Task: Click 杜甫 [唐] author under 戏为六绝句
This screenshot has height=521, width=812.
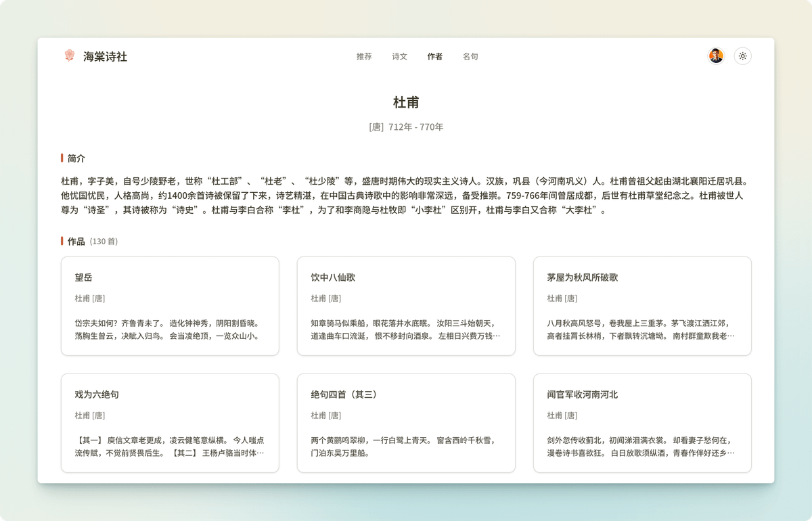Action: tap(89, 415)
